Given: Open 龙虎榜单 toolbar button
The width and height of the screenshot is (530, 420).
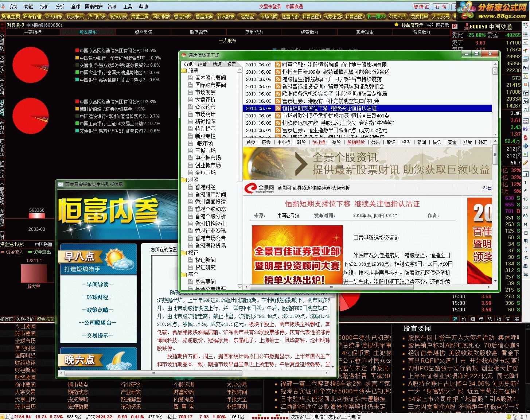Looking at the screenshot, I should coord(419,16).
